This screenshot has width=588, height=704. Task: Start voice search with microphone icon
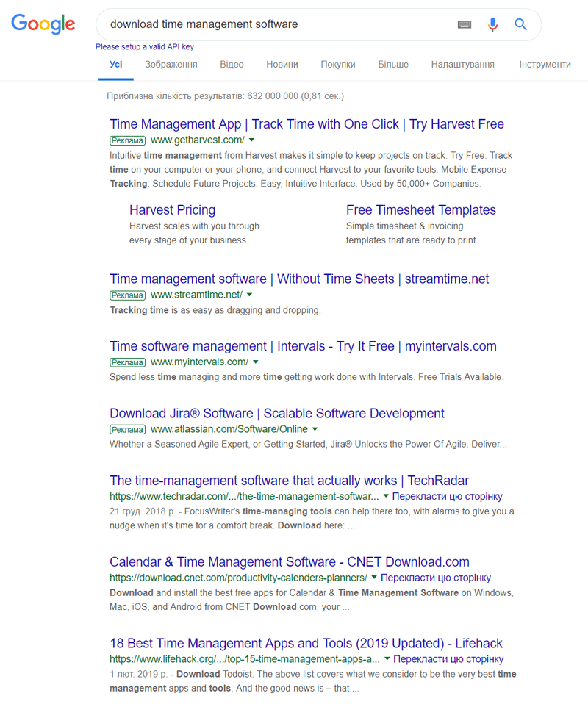pyautogui.click(x=492, y=24)
